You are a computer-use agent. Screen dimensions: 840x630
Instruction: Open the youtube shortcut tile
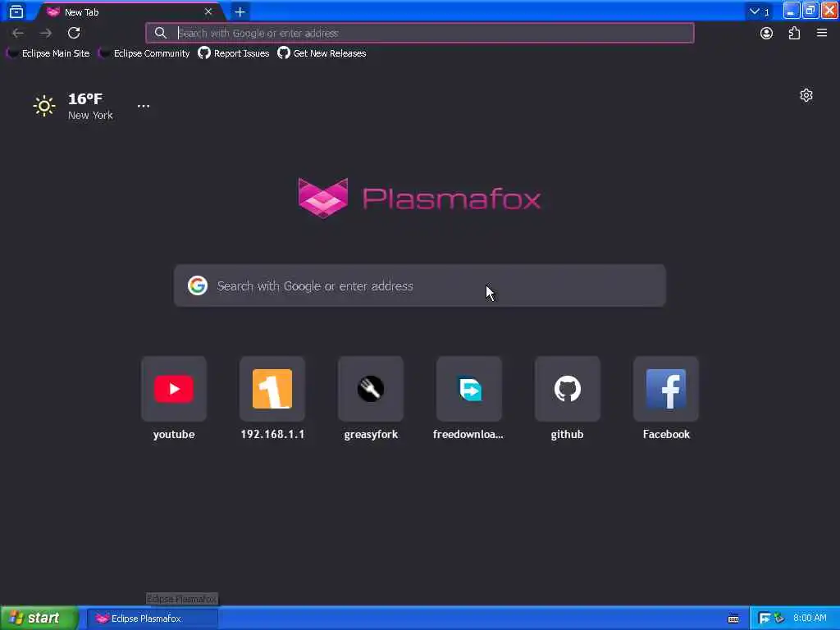point(174,398)
